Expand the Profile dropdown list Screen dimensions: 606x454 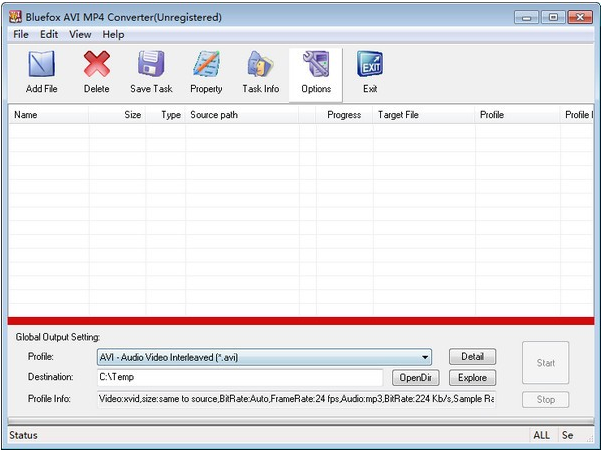coord(425,357)
